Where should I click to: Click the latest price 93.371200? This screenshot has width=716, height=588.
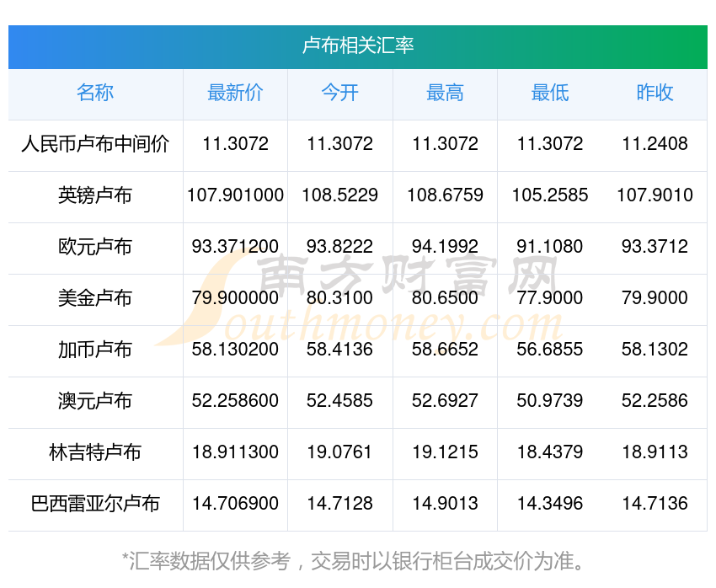click(x=235, y=247)
